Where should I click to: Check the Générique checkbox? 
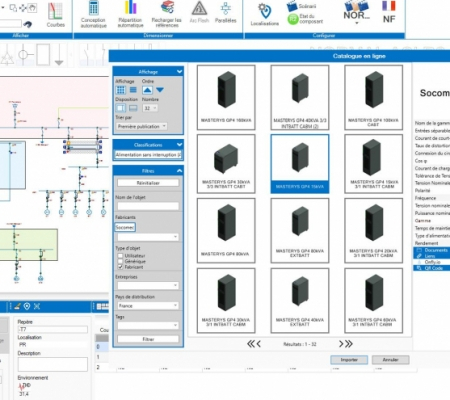pos(120,261)
